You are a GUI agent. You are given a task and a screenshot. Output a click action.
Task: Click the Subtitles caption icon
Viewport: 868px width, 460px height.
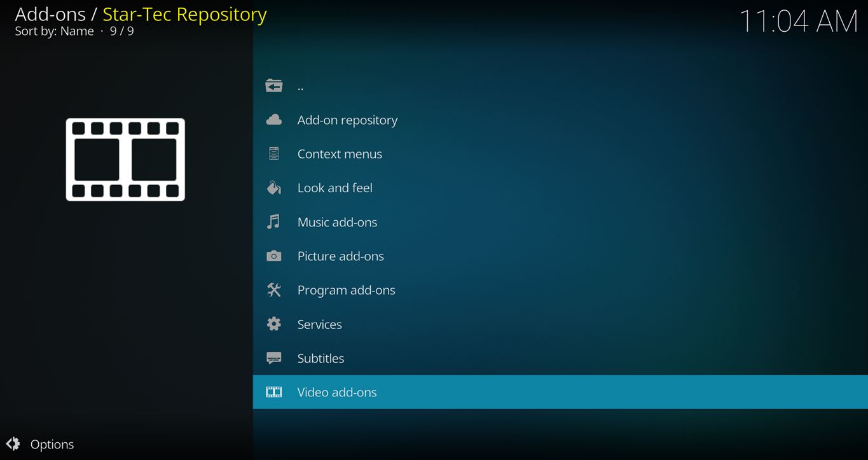point(274,358)
